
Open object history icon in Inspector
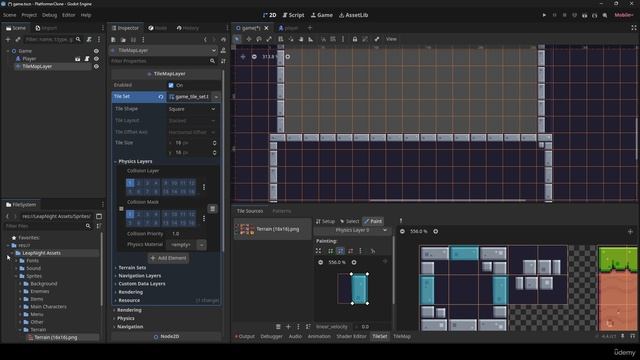(x=223, y=40)
